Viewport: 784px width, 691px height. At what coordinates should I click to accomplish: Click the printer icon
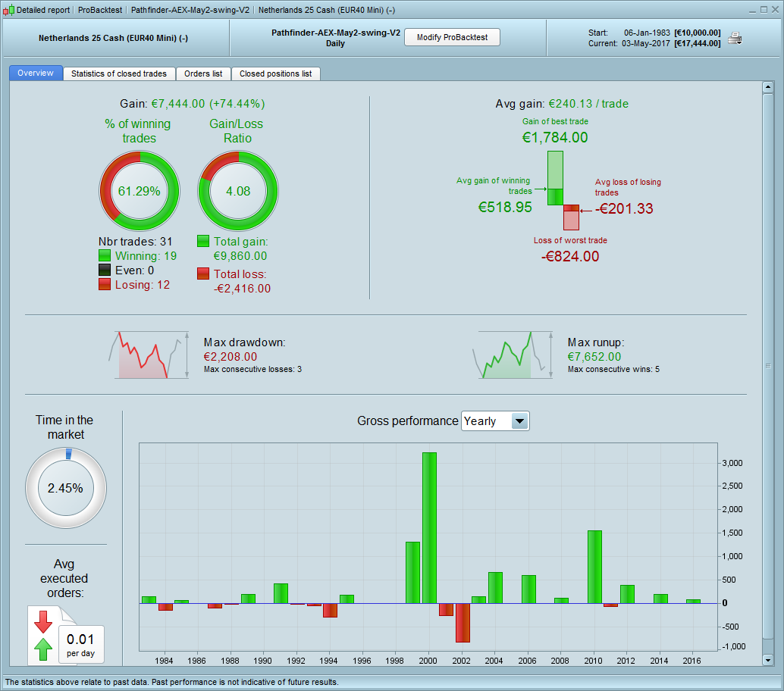pos(735,38)
